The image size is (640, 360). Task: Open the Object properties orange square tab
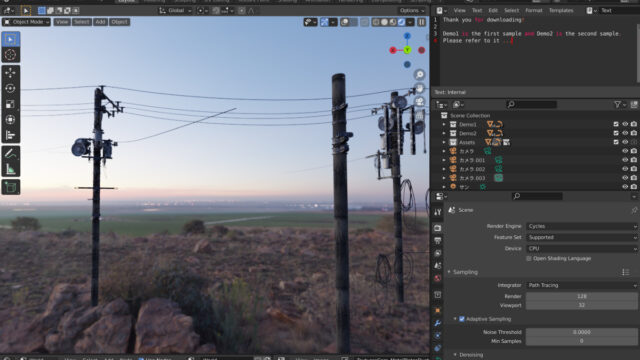point(438,311)
